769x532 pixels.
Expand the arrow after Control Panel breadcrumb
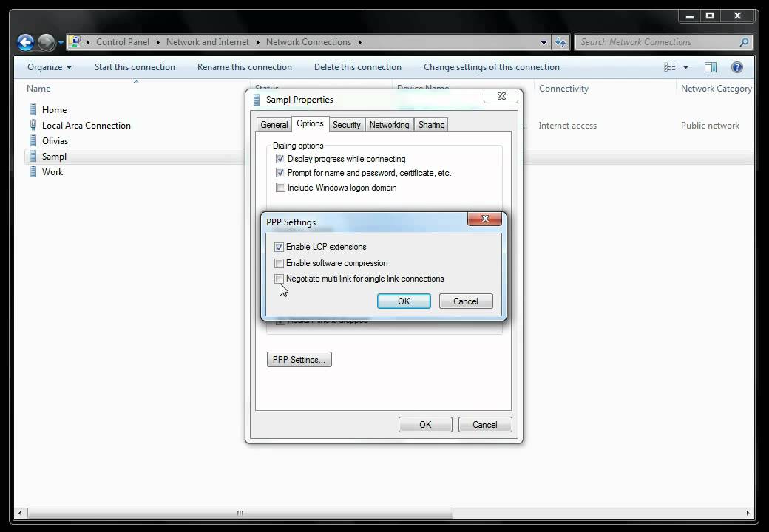88,42
